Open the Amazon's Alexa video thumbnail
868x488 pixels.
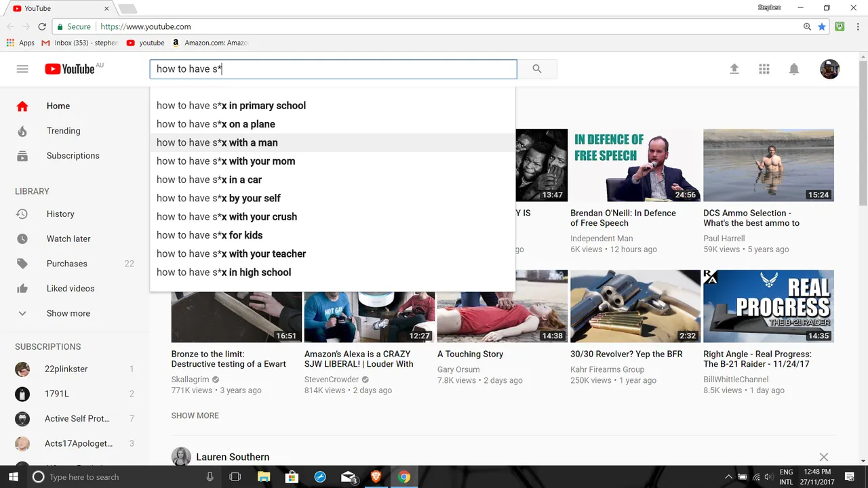coord(370,317)
